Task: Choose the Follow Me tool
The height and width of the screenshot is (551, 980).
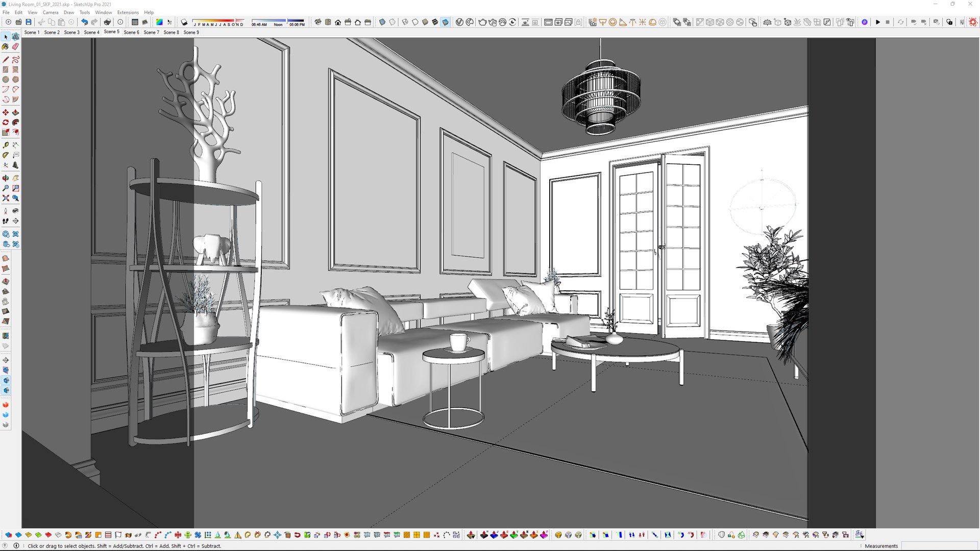Action: (16, 122)
